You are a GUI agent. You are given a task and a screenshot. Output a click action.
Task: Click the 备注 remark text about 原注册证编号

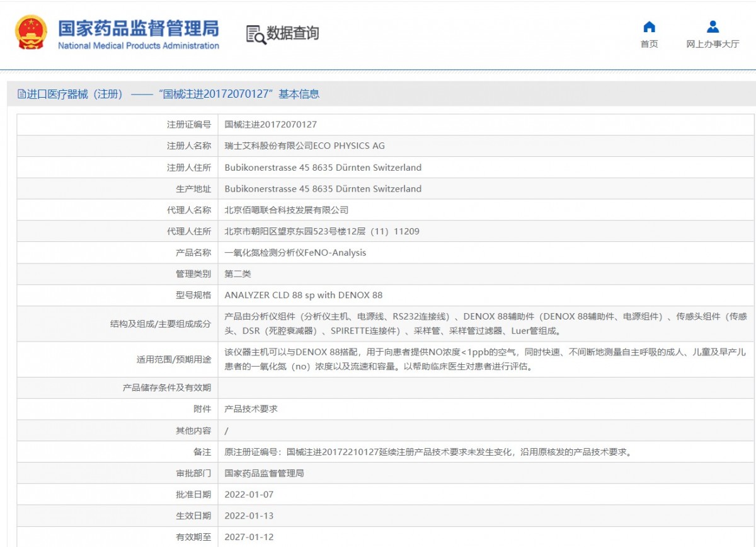tap(428, 452)
